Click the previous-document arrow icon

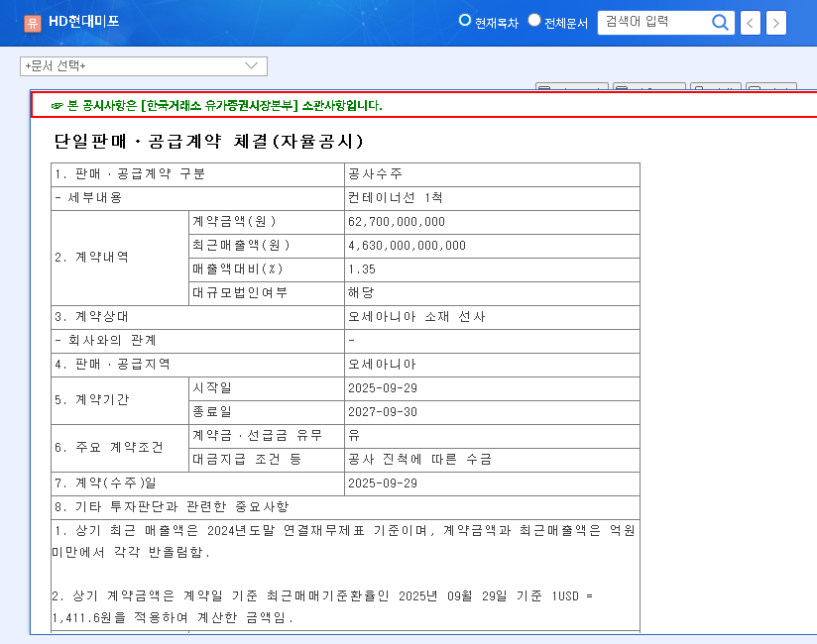click(751, 22)
